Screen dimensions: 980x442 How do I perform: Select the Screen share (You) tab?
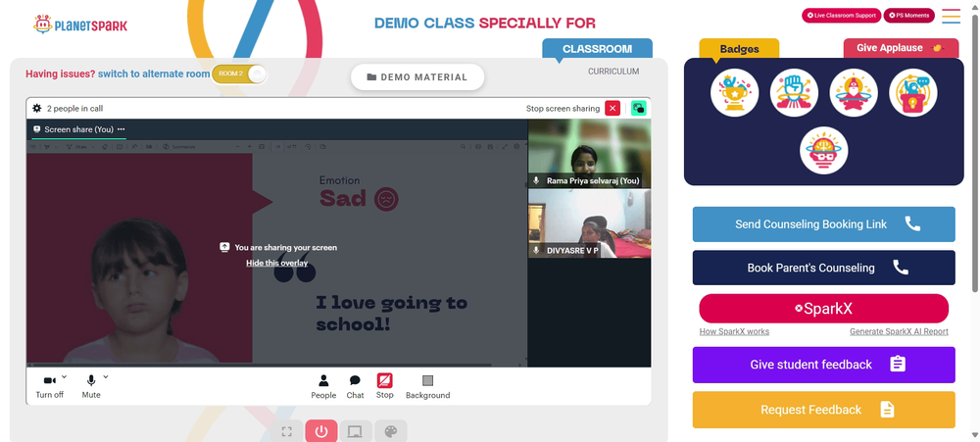point(78,129)
